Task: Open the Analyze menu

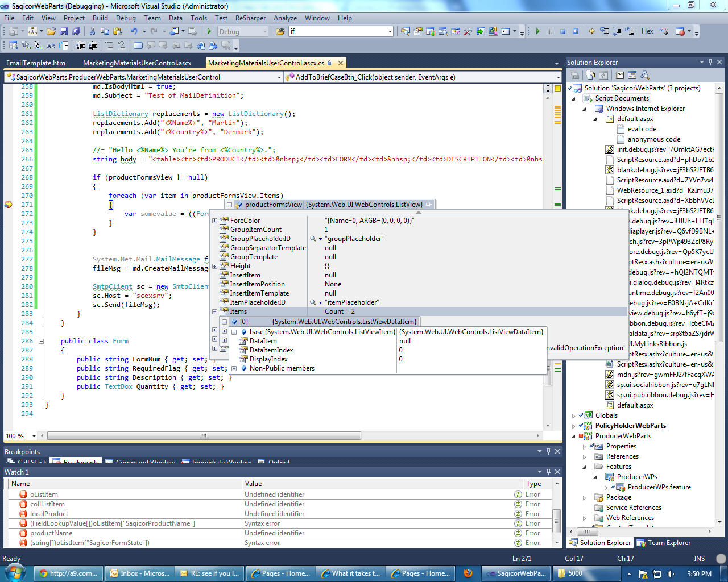Action: pyautogui.click(x=285, y=18)
